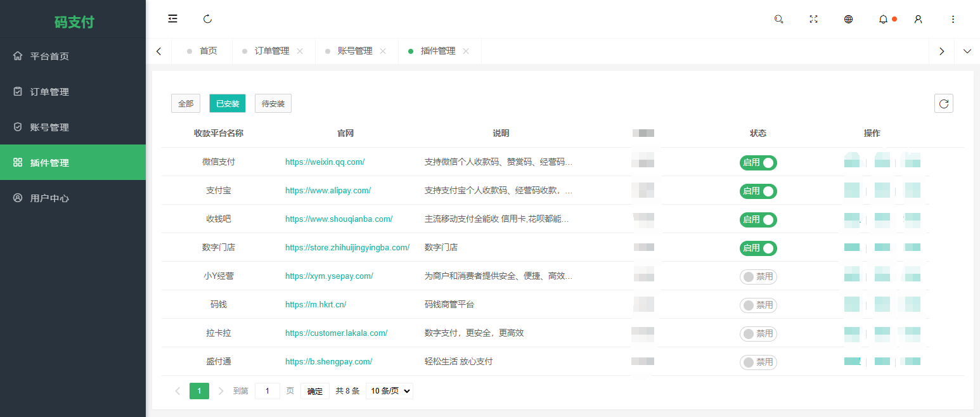This screenshot has width=980, height=417.
Task: Click the page reload icon in header
Action: click(207, 19)
